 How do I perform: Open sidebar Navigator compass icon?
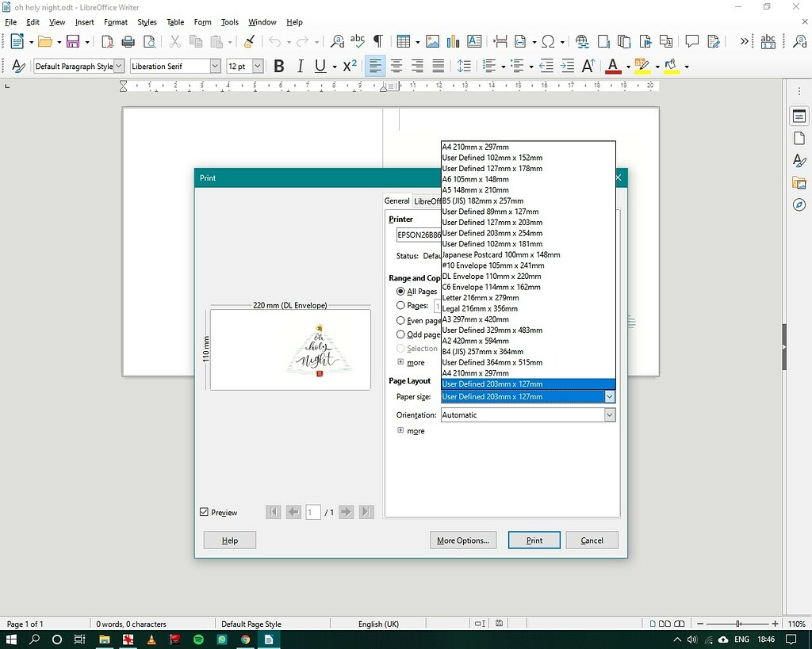(x=799, y=204)
